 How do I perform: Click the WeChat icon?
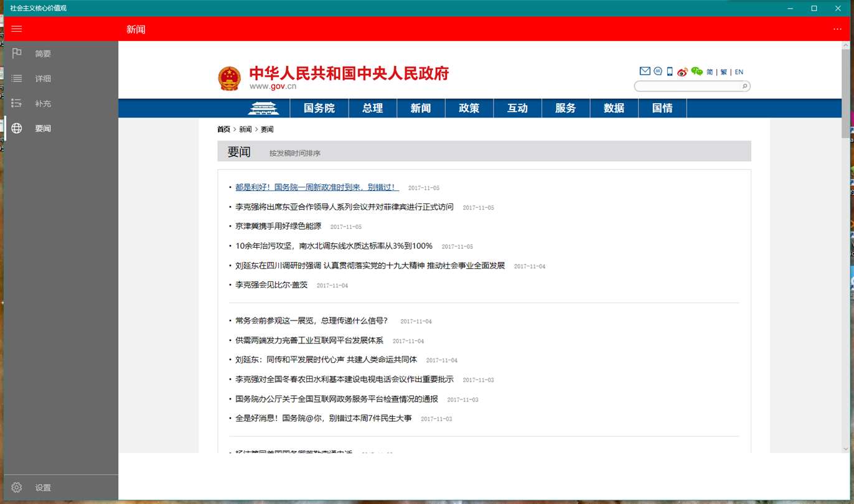click(697, 72)
